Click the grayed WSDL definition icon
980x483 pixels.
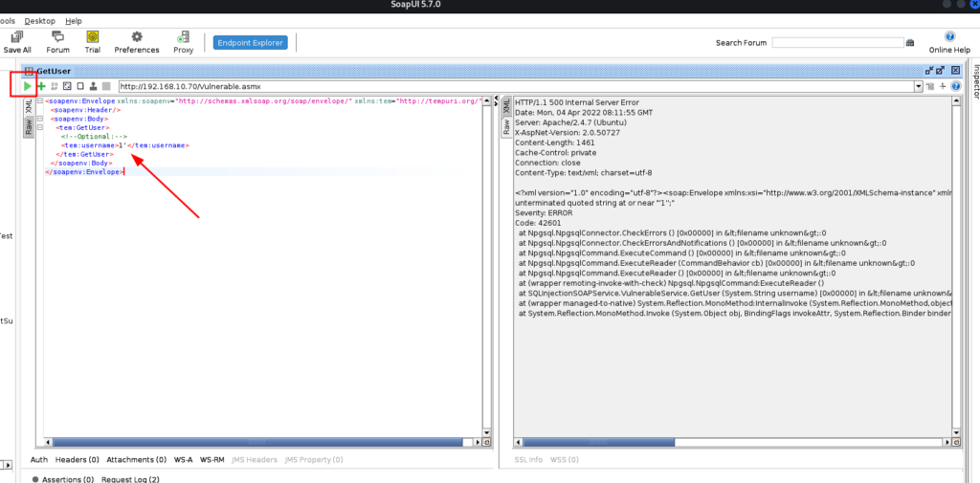click(930, 86)
